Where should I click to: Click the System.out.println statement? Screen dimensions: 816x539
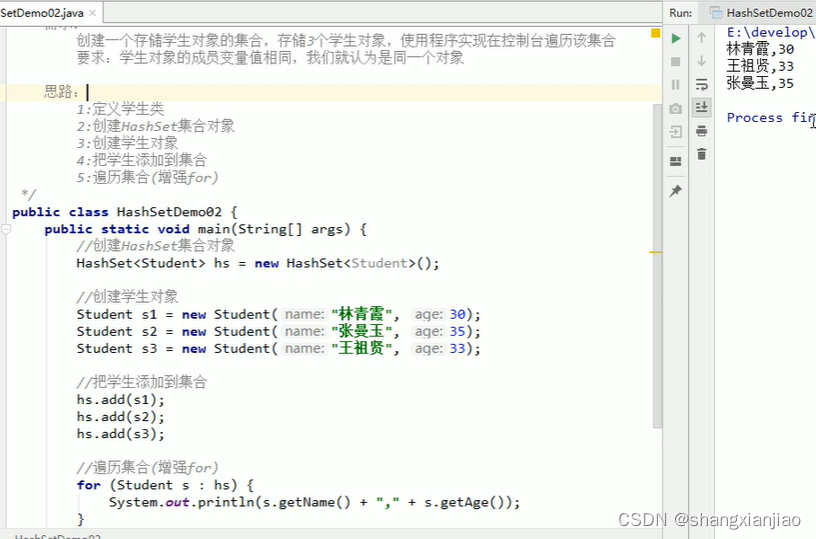tap(314, 503)
